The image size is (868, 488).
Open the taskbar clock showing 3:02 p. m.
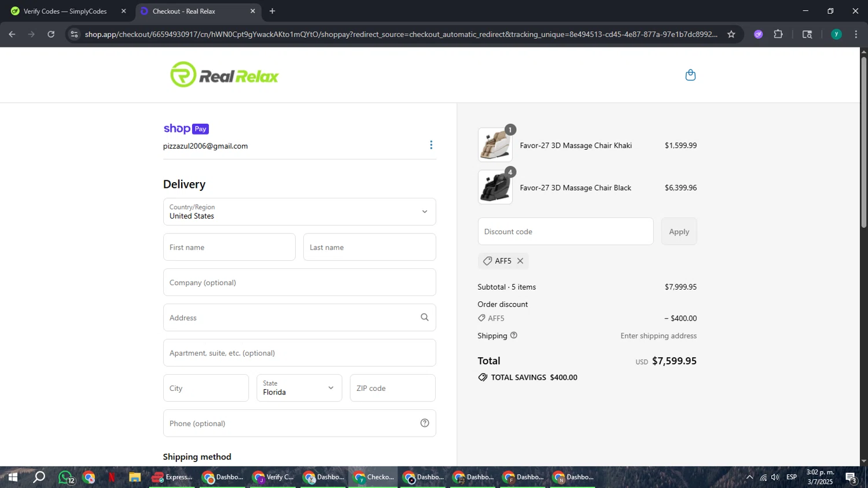(x=820, y=477)
